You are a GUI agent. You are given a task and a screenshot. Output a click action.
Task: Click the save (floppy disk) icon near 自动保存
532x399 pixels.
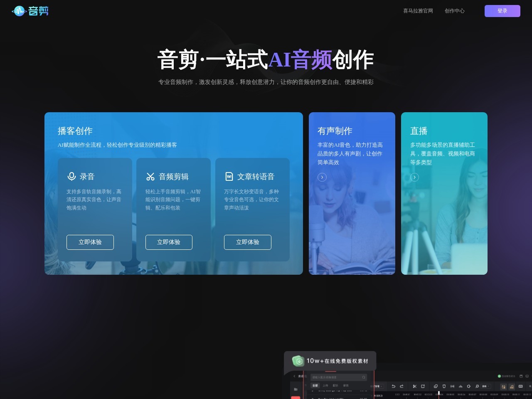(521, 376)
